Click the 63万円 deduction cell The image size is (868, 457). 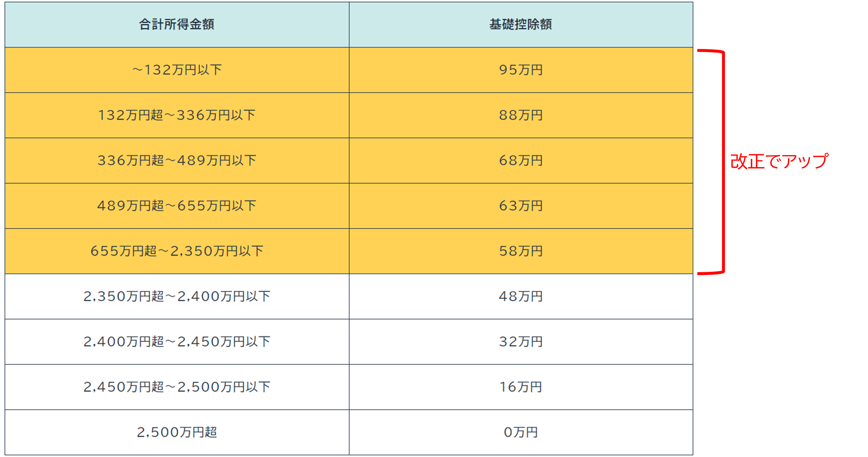coord(520,206)
